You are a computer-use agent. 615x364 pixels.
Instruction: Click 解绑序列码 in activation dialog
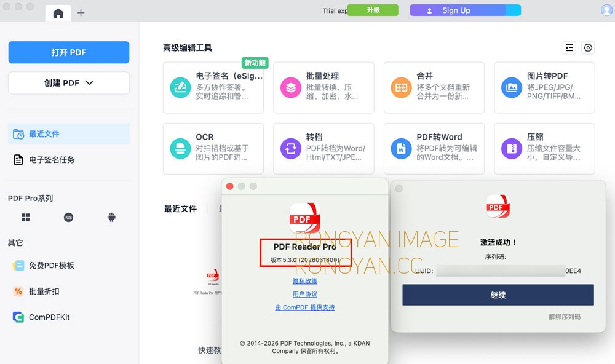pos(565,317)
